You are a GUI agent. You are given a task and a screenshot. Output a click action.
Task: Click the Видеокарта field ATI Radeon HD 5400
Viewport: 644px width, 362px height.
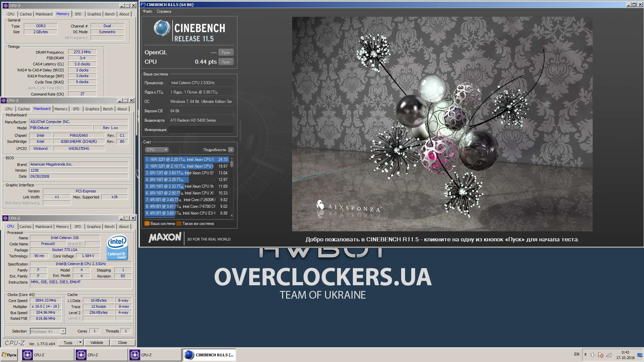[201, 120]
